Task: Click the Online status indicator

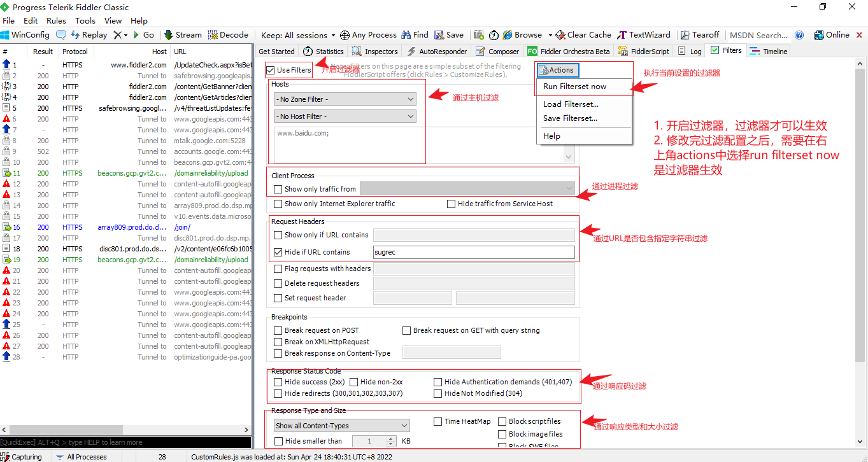Action: [831, 35]
